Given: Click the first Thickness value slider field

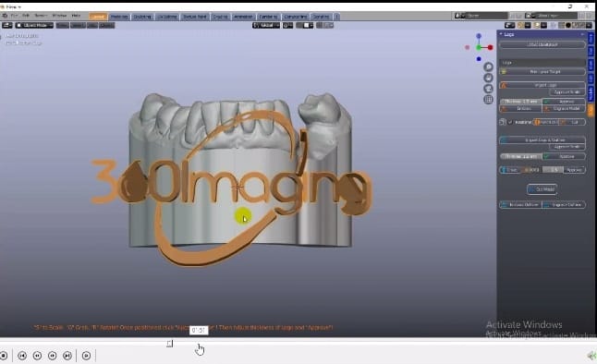Looking at the screenshot, I should 520,102.
